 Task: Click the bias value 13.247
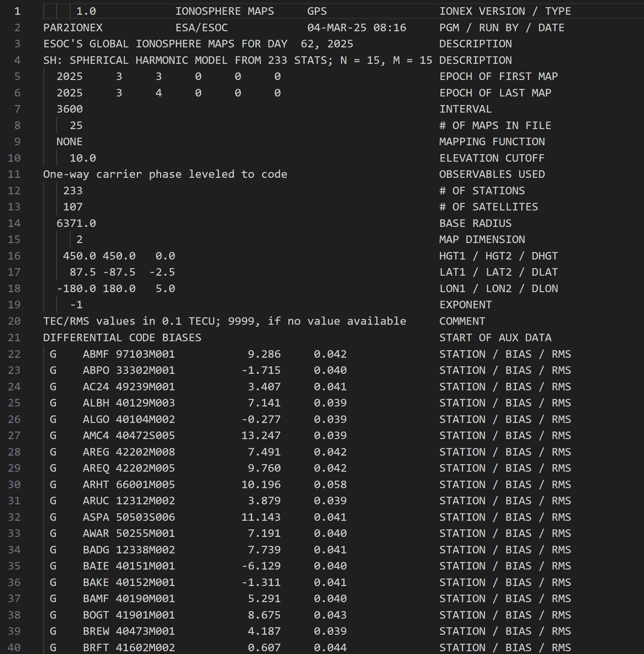(x=261, y=435)
